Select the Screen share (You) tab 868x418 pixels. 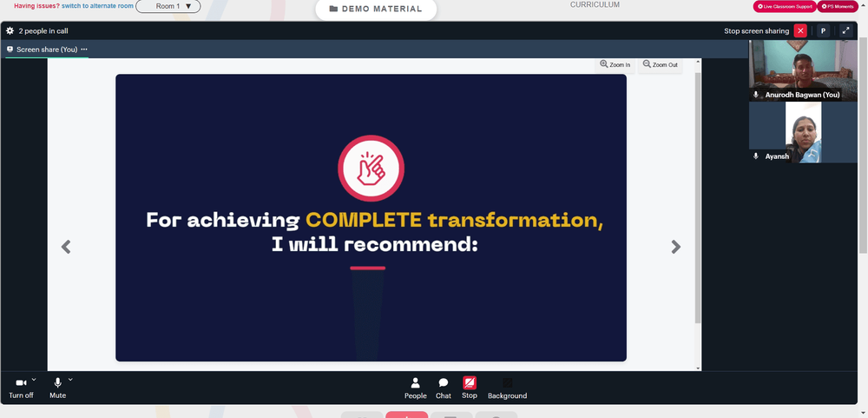click(47, 50)
